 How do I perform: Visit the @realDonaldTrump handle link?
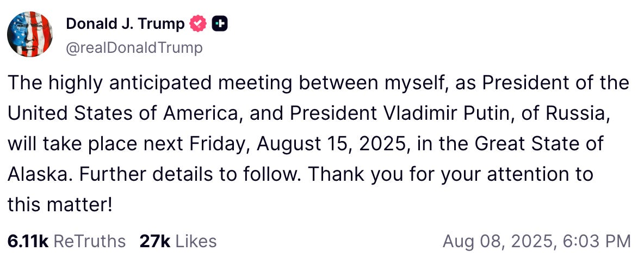134,48
